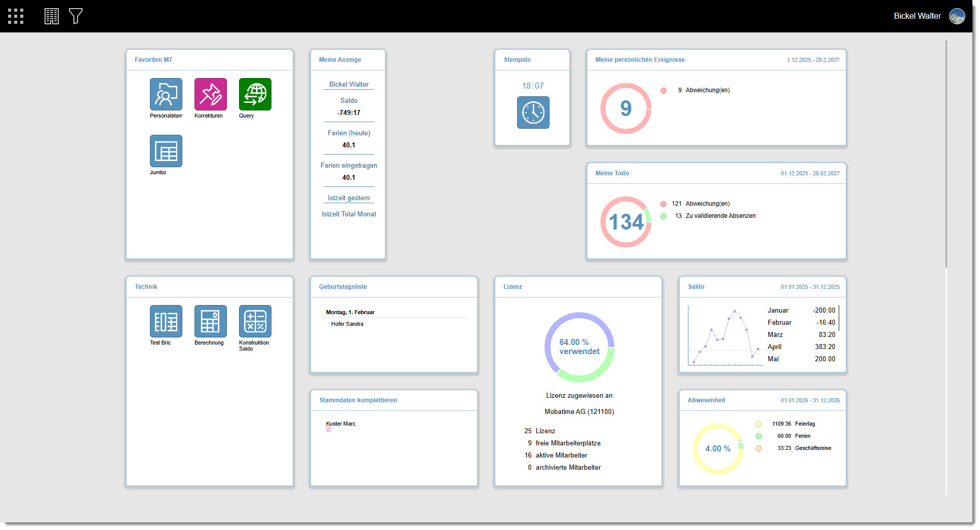
Task: Open the apps grid menu
Action: [16, 16]
